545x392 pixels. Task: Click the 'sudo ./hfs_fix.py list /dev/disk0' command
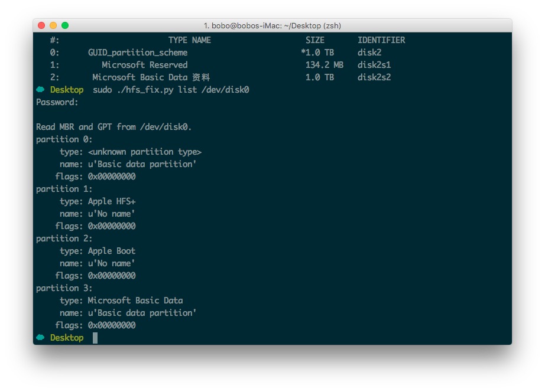(171, 90)
